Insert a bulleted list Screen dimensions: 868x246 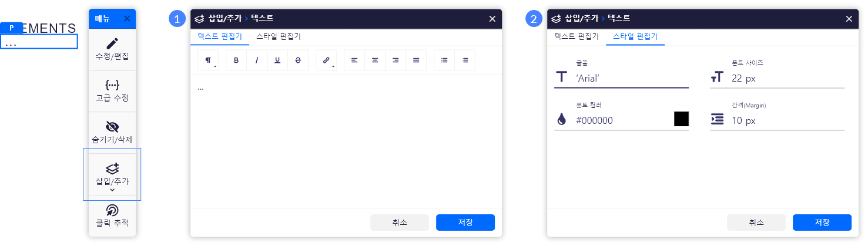[x=444, y=60]
